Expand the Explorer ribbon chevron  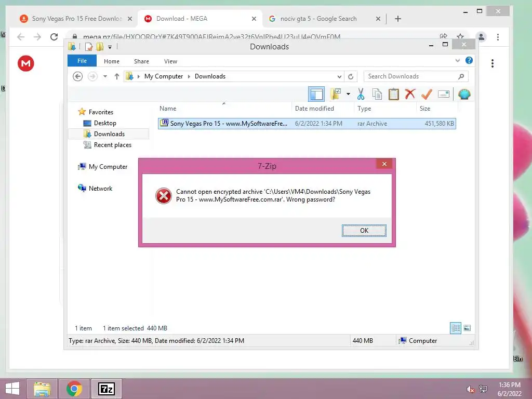coord(457,61)
